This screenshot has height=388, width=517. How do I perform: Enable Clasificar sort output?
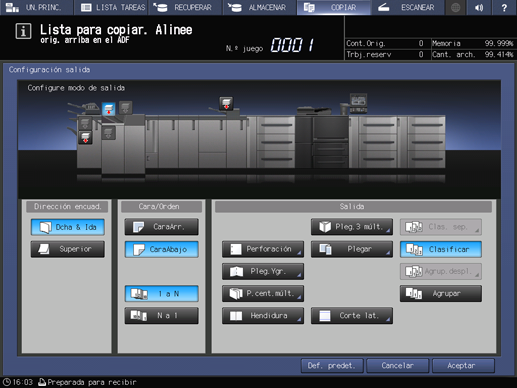[441, 249]
